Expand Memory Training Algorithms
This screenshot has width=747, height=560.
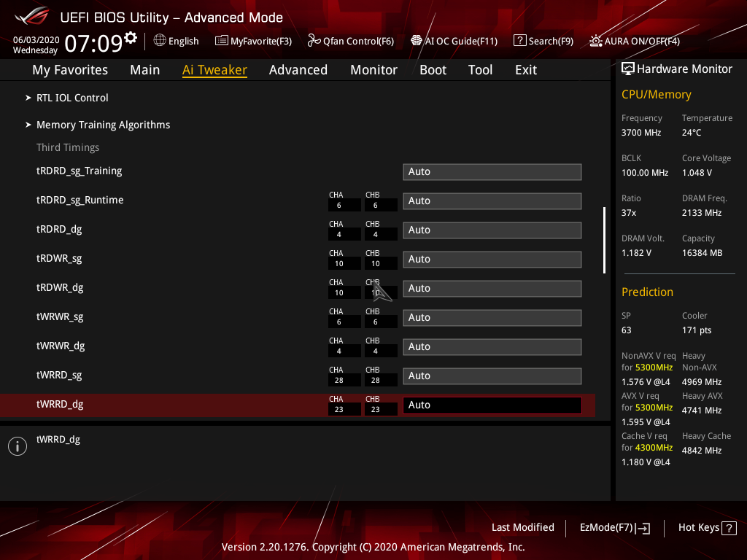pos(103,125)
